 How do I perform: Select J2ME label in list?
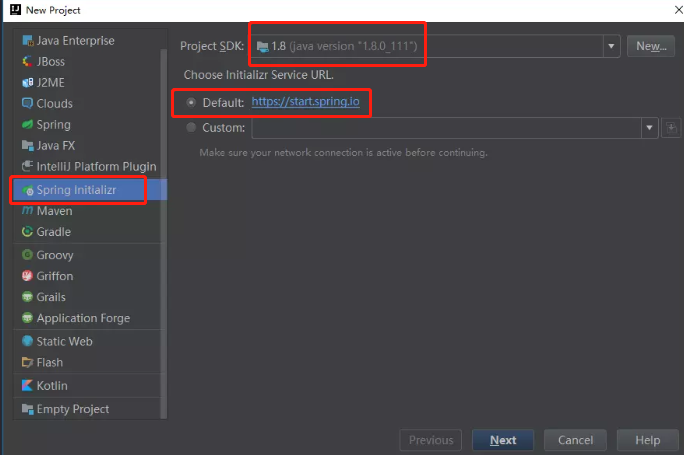[x=51, y=82]
